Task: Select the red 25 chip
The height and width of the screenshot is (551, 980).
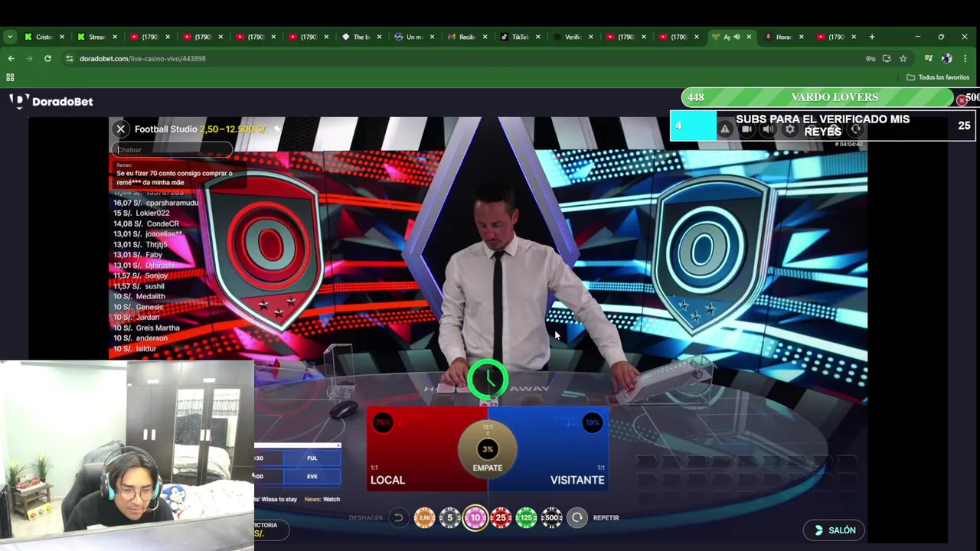Action: pos(501,518)
